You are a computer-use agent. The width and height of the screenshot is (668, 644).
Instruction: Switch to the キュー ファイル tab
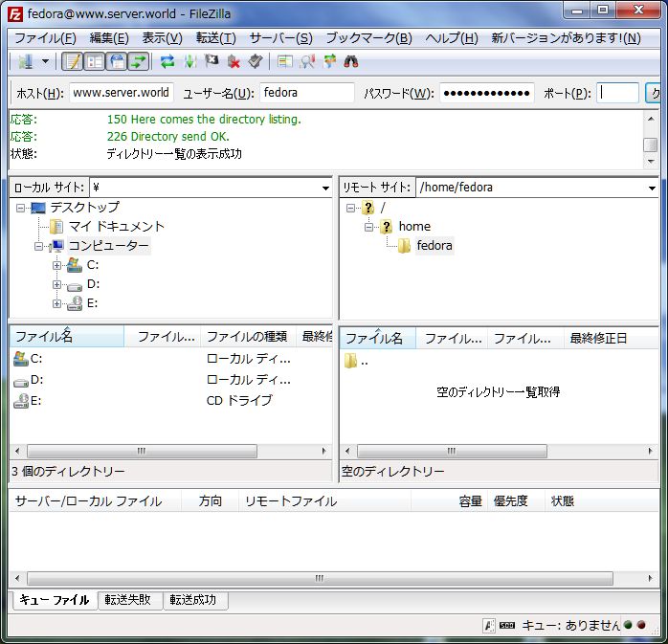pyautogui.click(x=55, y=600)
